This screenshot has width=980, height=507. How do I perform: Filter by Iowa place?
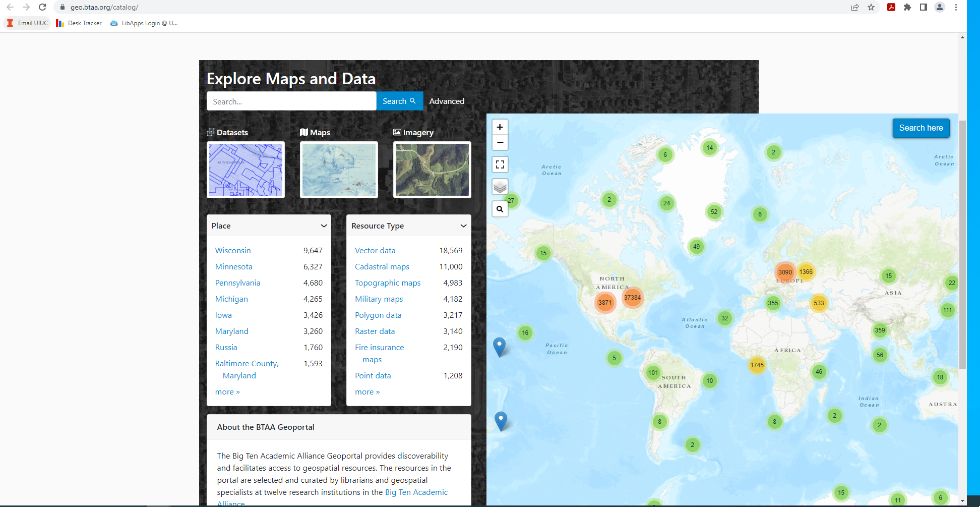click(223, 315)
